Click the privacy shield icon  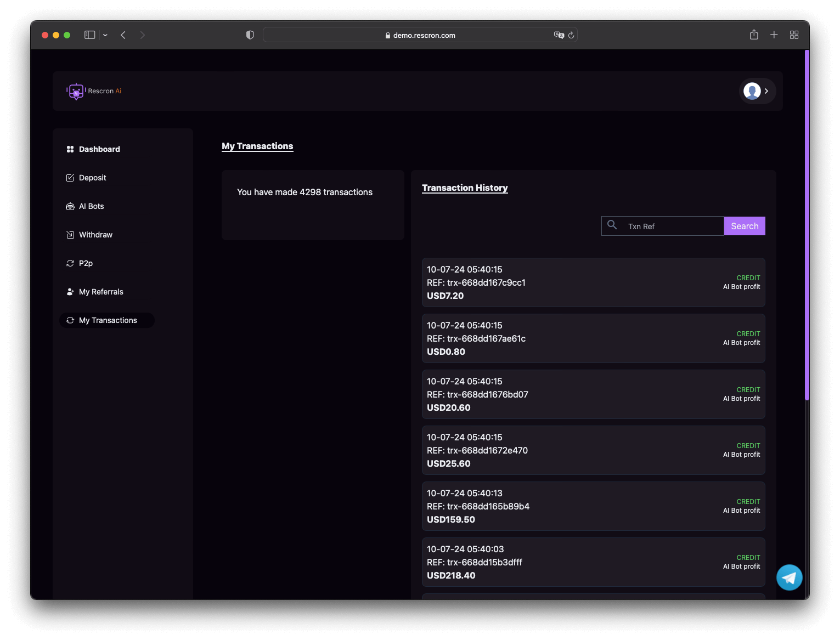(x=250, y=35)
